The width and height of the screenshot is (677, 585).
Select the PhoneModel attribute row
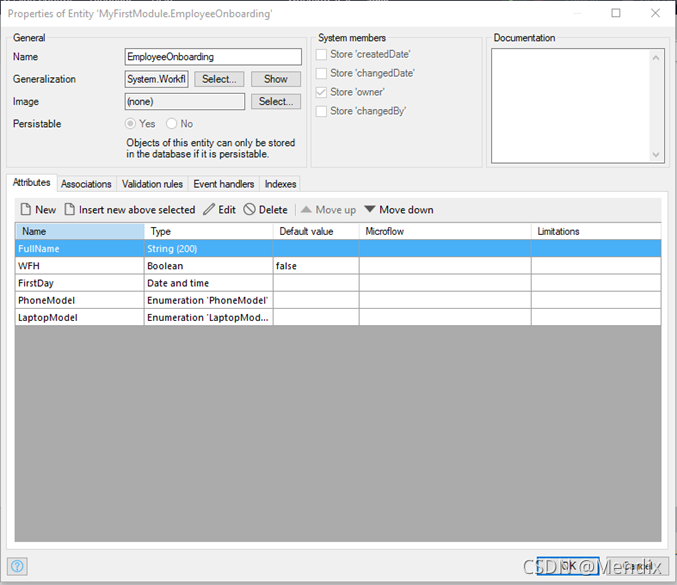(338, 300)
